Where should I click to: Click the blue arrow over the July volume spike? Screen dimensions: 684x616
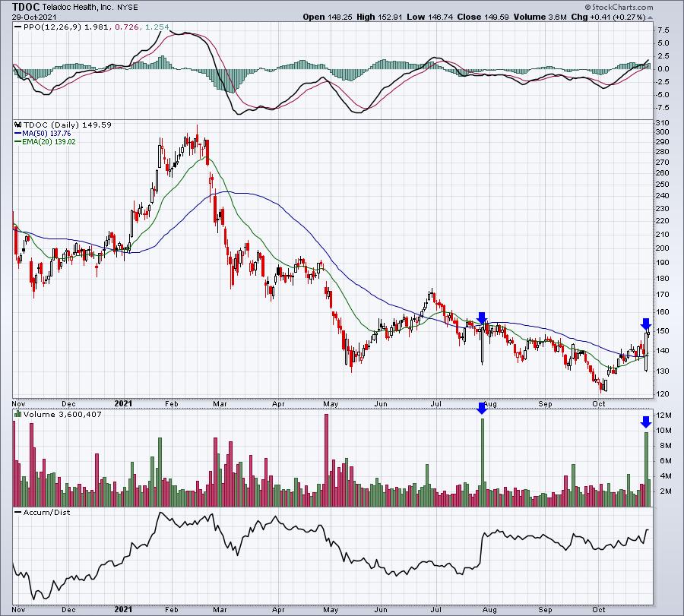coord(481,409)
